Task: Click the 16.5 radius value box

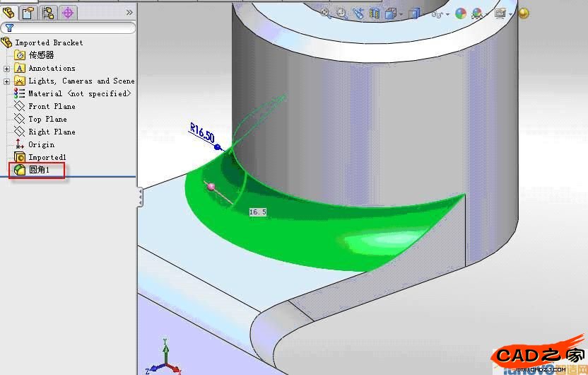Action: coord(257,212)
